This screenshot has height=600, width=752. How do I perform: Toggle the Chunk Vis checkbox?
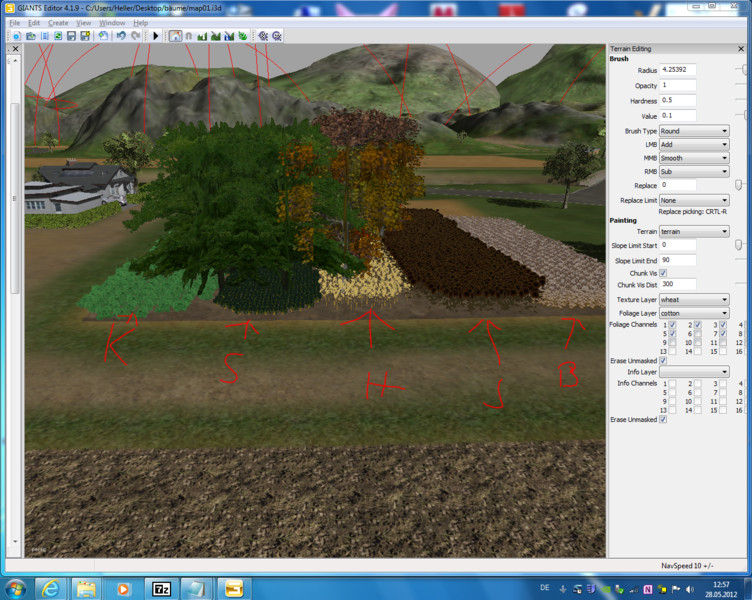point(663,273)
